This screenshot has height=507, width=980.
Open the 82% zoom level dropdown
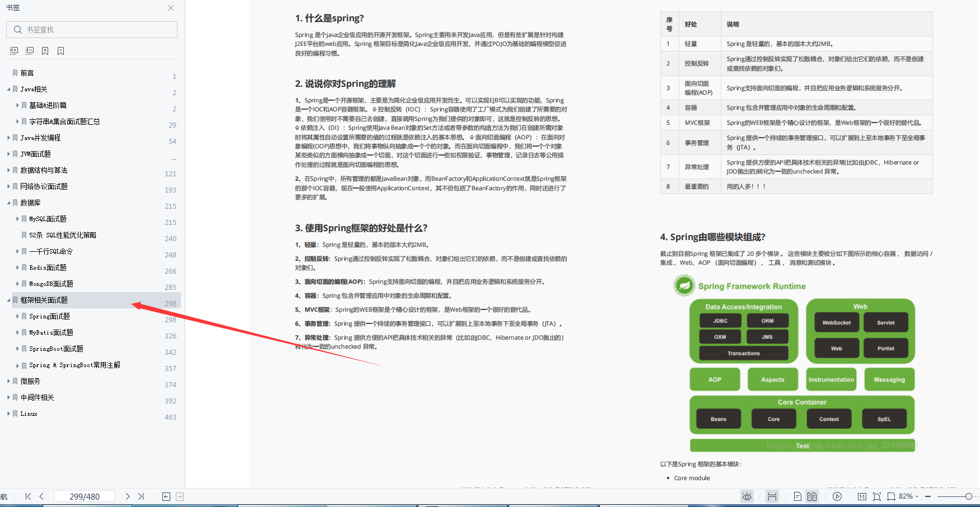coord(909,496)
